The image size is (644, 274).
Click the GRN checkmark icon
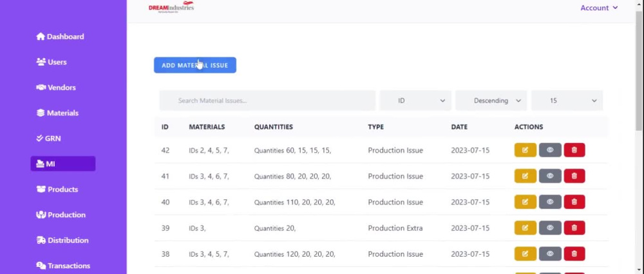(40, 139)
